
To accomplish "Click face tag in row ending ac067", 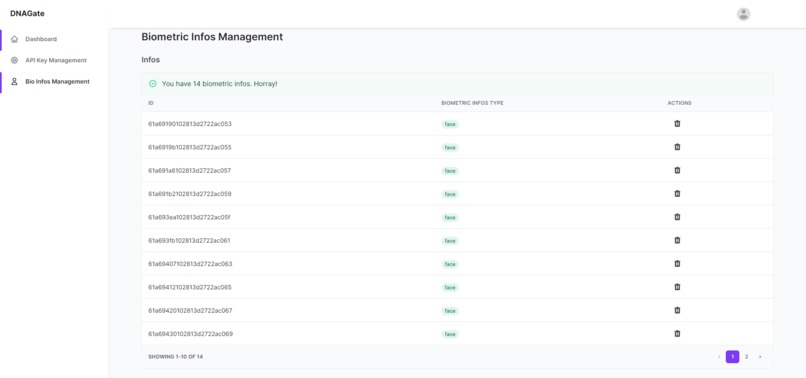I will pos(450,311).
